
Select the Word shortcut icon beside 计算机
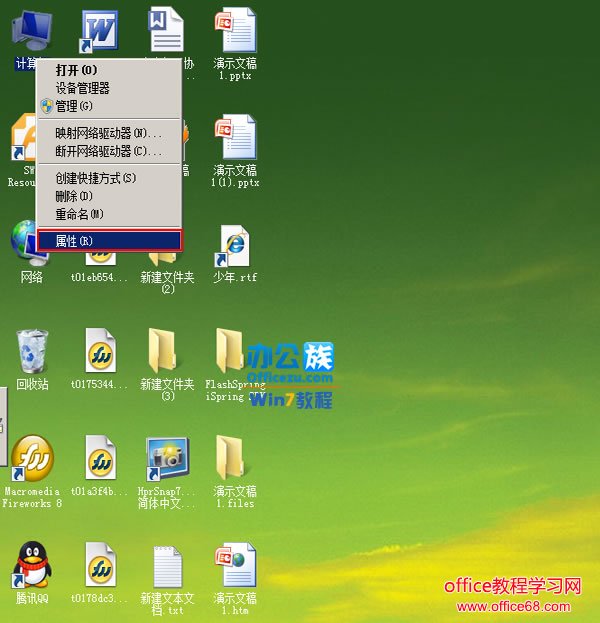point(99,32)
